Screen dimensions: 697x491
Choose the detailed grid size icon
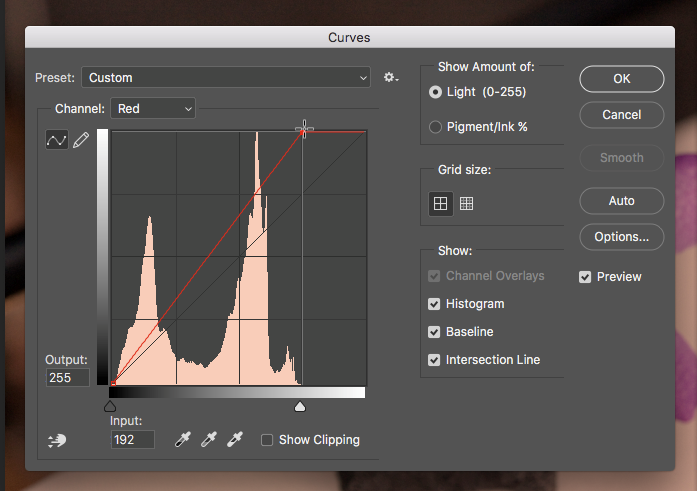(465, 203)
